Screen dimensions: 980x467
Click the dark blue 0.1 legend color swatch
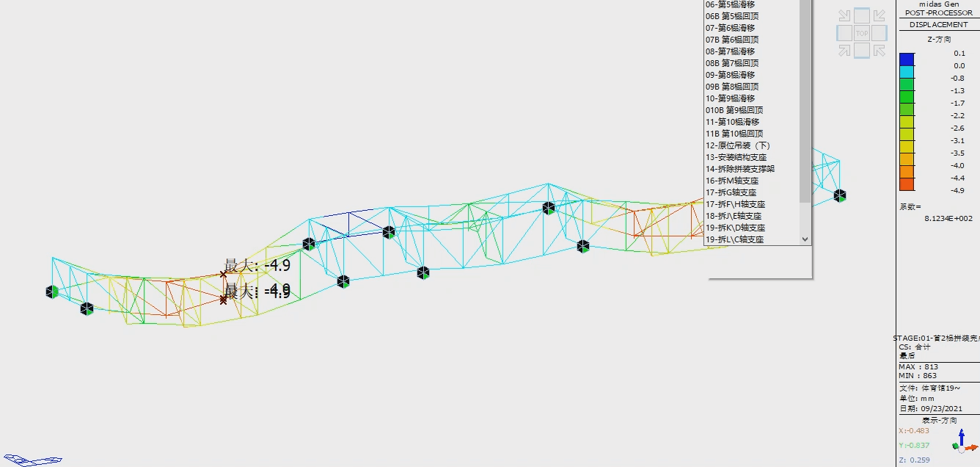click(x=907, y=59)
